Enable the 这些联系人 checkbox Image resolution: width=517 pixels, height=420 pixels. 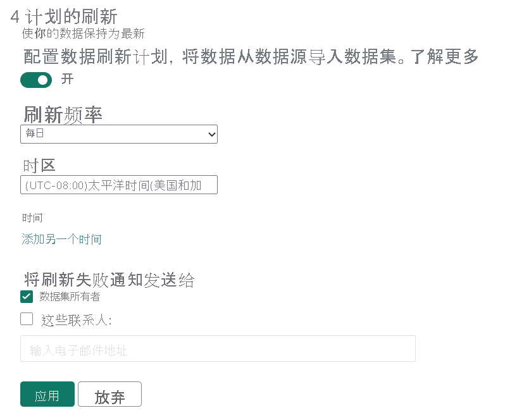[27, 319]
